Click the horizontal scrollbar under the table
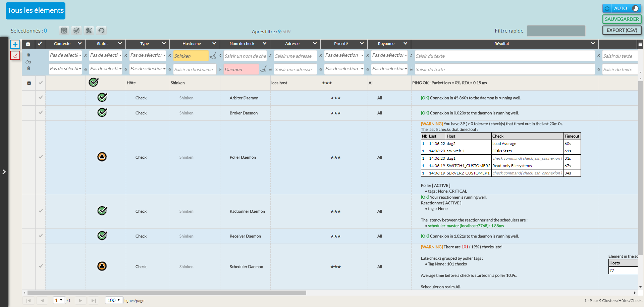Viewport: 644px width, 307px height. click(167, 293)
